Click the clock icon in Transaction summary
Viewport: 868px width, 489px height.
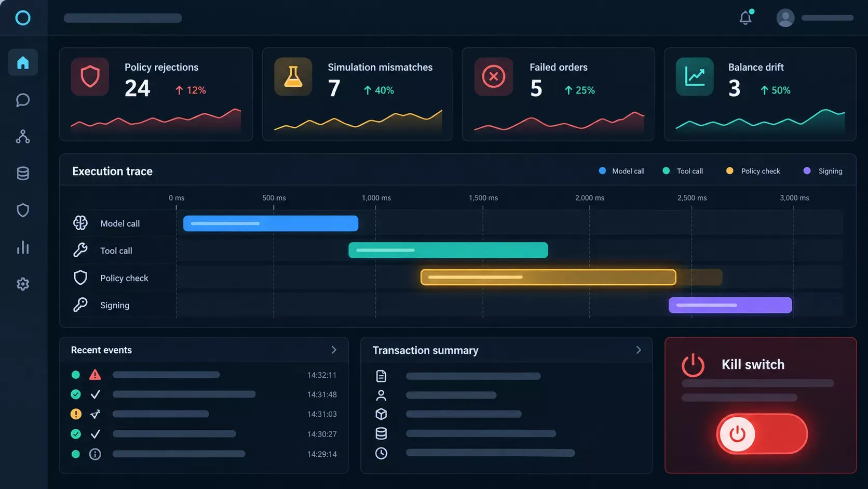tap(381, 453)
